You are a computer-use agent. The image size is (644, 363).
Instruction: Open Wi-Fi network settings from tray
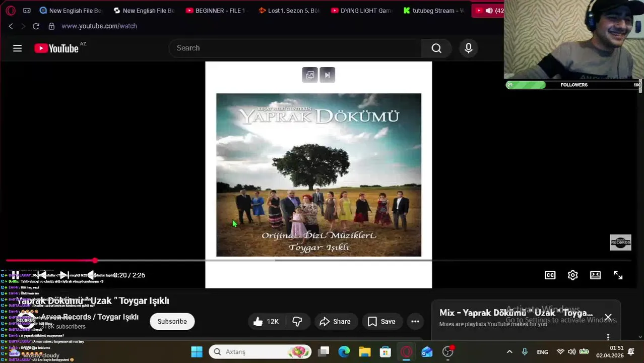click(560, 352)
